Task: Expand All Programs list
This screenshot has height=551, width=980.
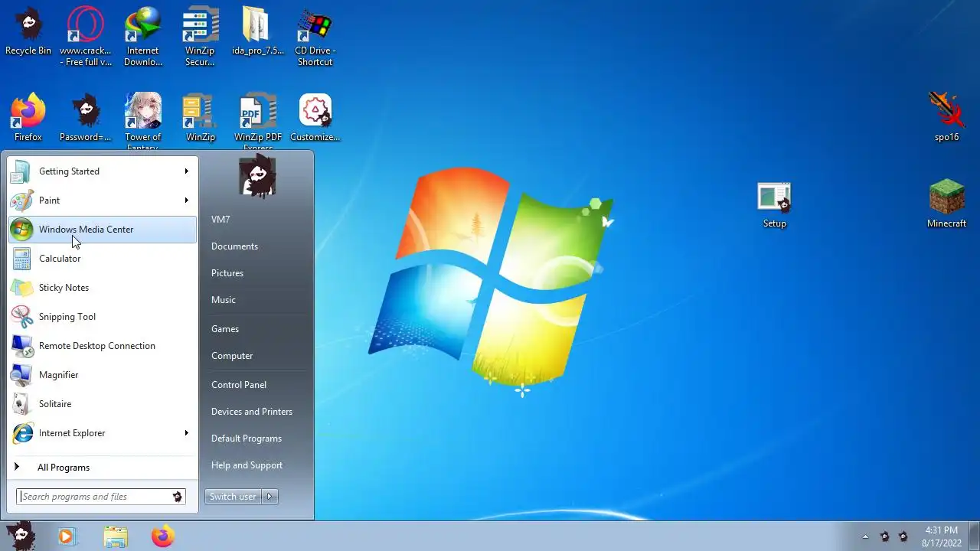Action: (103, 468)
